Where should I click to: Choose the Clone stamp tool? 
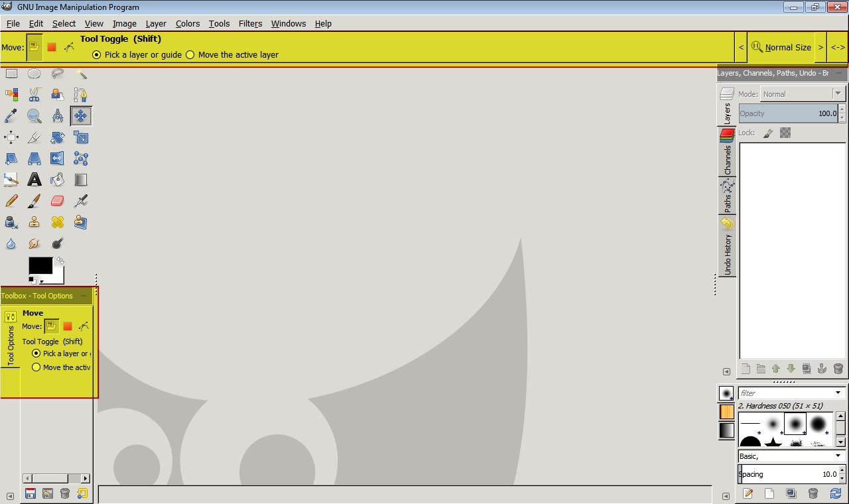pos(34,222)
